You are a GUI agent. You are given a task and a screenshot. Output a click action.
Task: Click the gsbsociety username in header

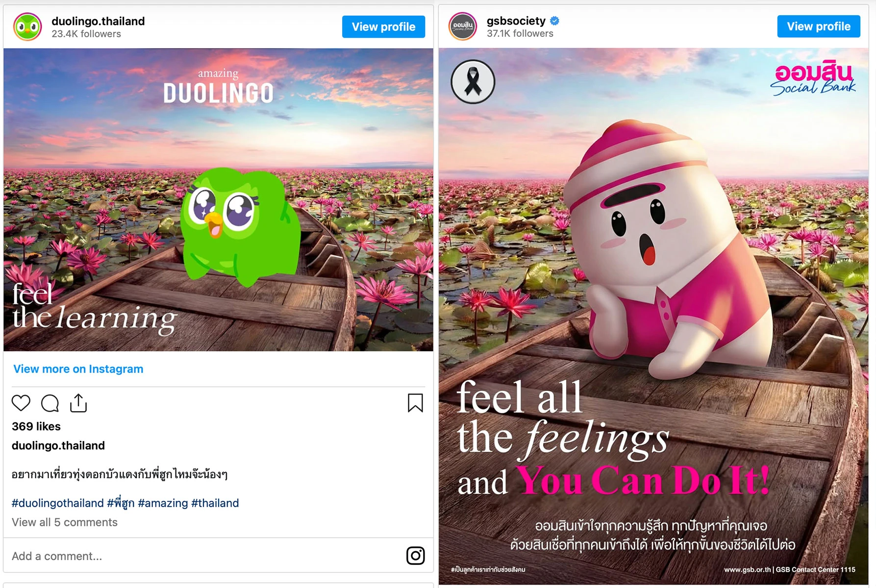point(516,21)
